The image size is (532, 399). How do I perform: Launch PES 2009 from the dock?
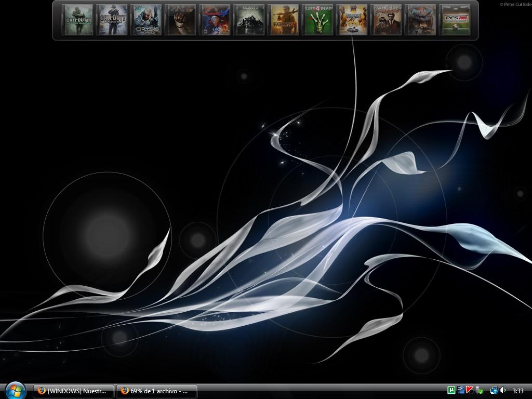click(x=456, y=20)
